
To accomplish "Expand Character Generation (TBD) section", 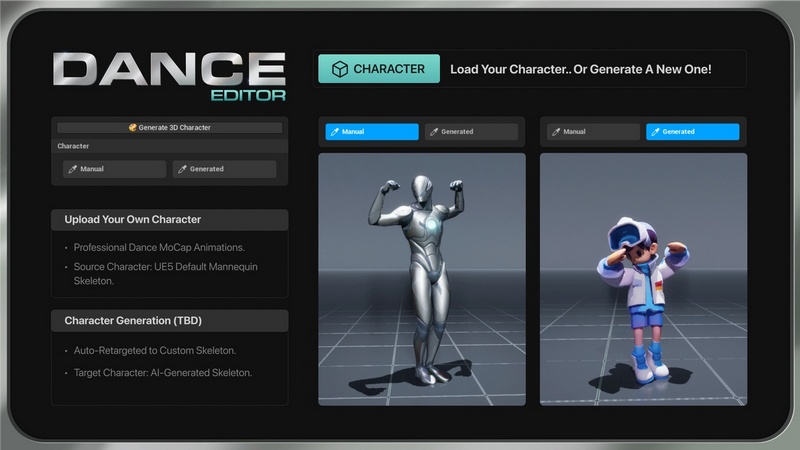I will (169, 321).
